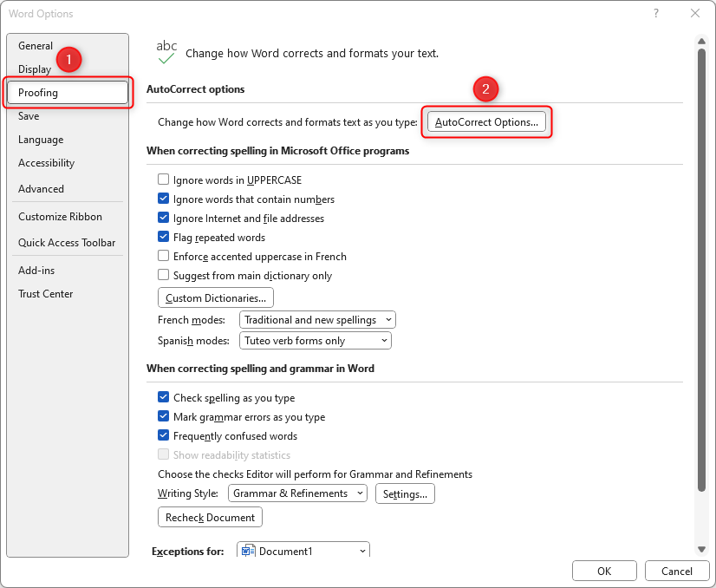Select Trust Center in the sidebar
The width and height of the screenshot is (716, 588).
click(45, 293)
